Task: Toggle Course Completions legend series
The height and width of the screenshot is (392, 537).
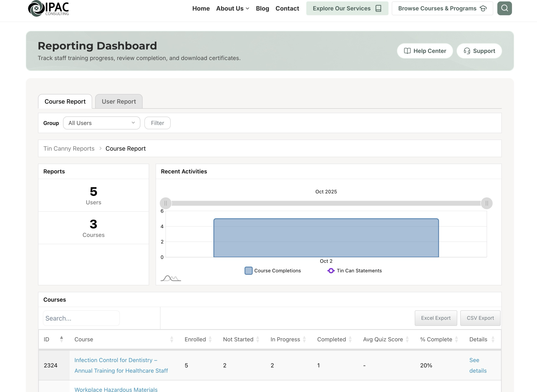Action: click(x=272, y=271)
